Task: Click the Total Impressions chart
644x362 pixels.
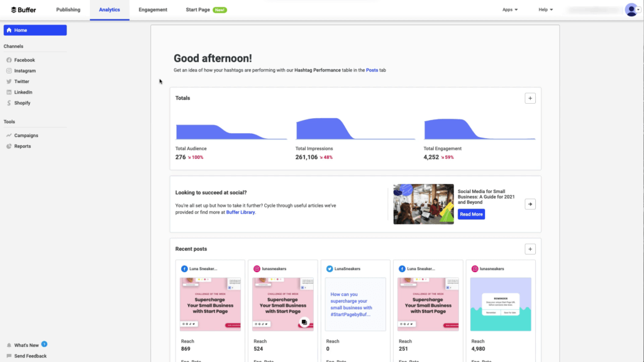Action: click(x=355, y=128)
